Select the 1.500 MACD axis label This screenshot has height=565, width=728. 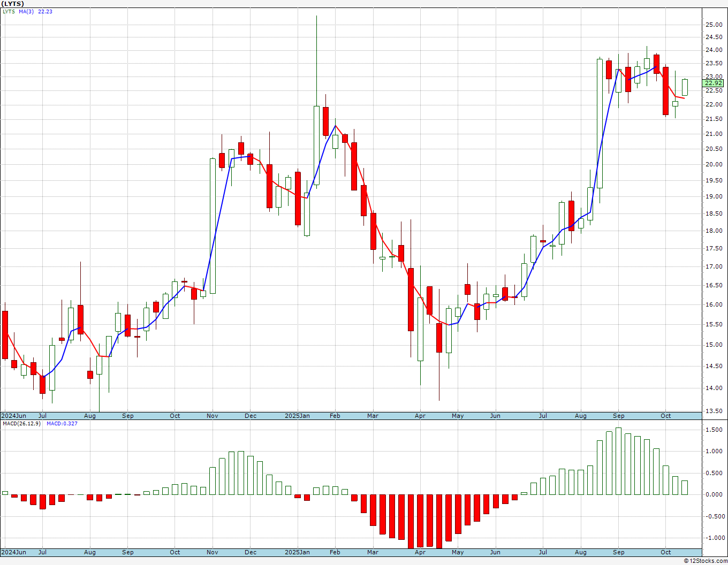tap(715, 430)
